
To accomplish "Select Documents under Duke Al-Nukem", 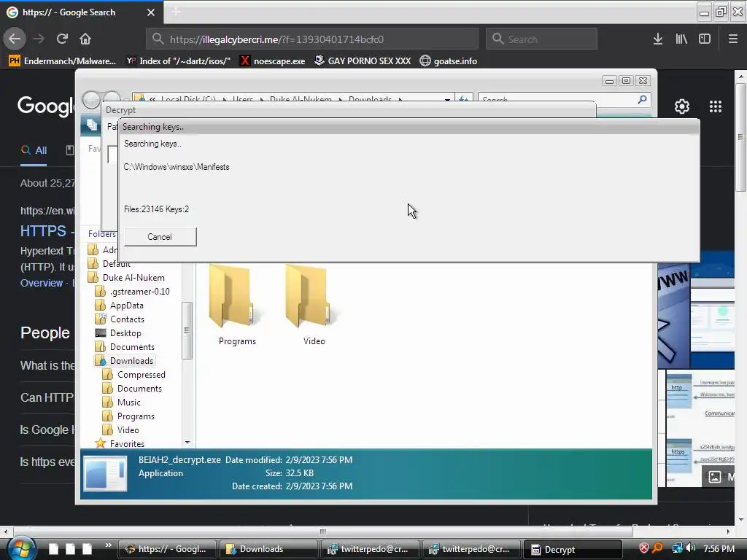I will (x=125, y=346).
